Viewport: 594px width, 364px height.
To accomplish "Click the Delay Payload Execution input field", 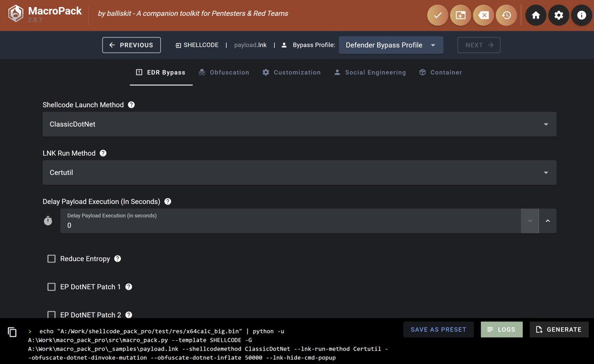I will (x=291, y=221).
